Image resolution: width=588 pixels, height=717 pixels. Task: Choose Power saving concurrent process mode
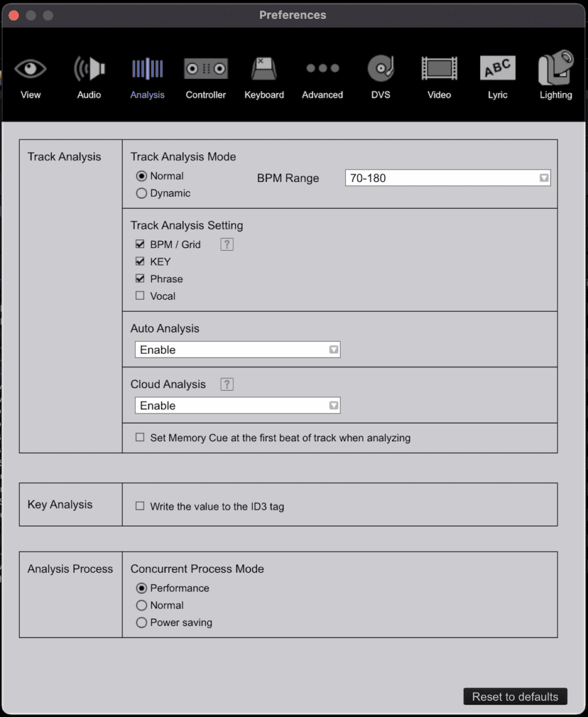[141, 622]
